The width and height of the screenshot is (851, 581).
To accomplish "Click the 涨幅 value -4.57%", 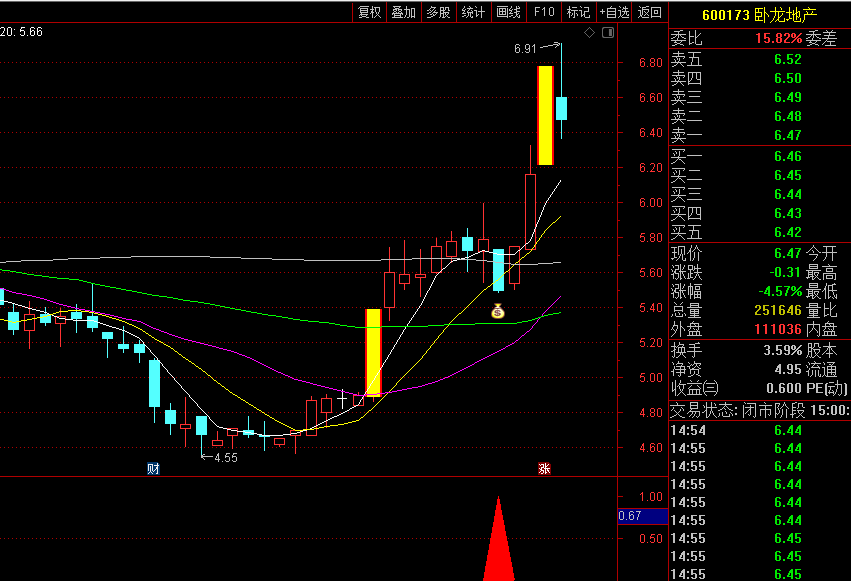I will pos(780,291).
